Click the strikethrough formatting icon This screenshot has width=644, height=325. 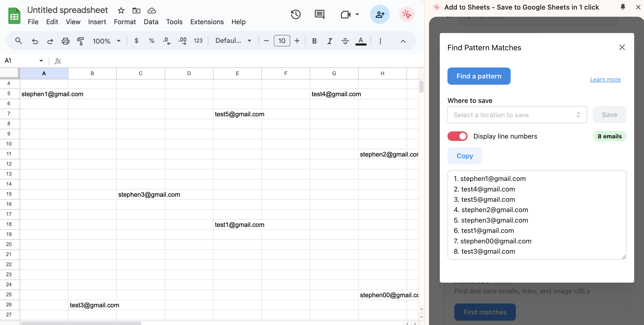click(x=345, y=41)
